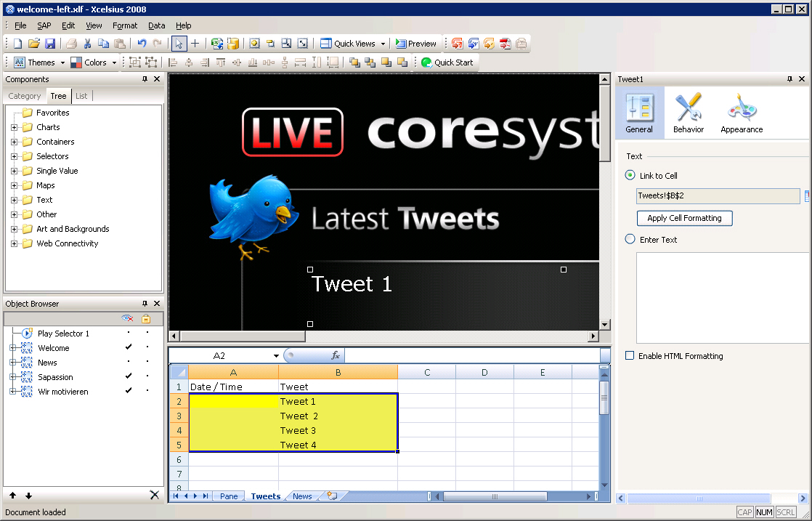Toggle visibility check for Wir motivieren
The height and width of the screenshot is (521, 812).
point(129,390)
